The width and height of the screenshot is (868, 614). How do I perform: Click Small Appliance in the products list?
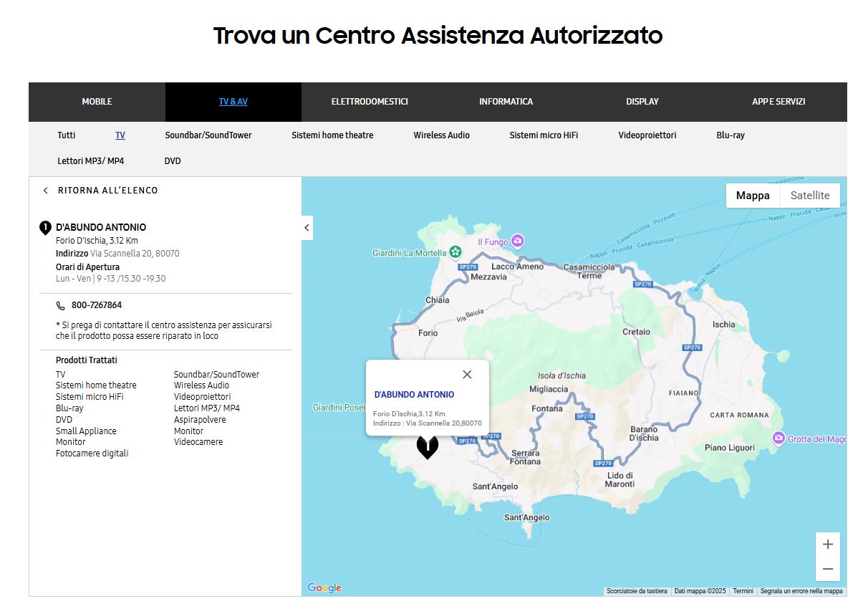click(x=86, y=431)
